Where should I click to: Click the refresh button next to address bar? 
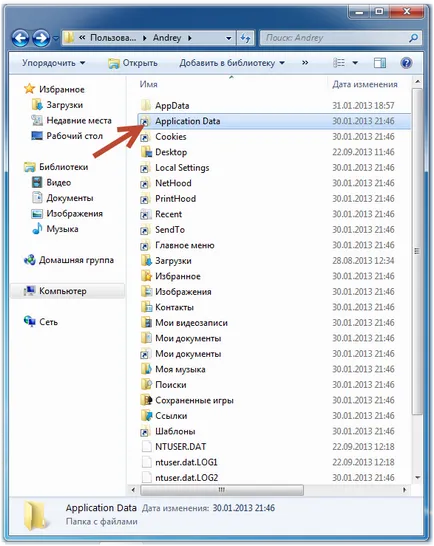246,38
